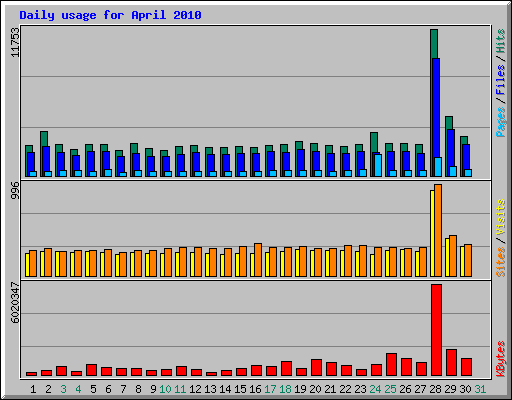Click the Pages legend label
Image resolution: width=512 pixels, height=400 pixels.
tap(501, 122)
